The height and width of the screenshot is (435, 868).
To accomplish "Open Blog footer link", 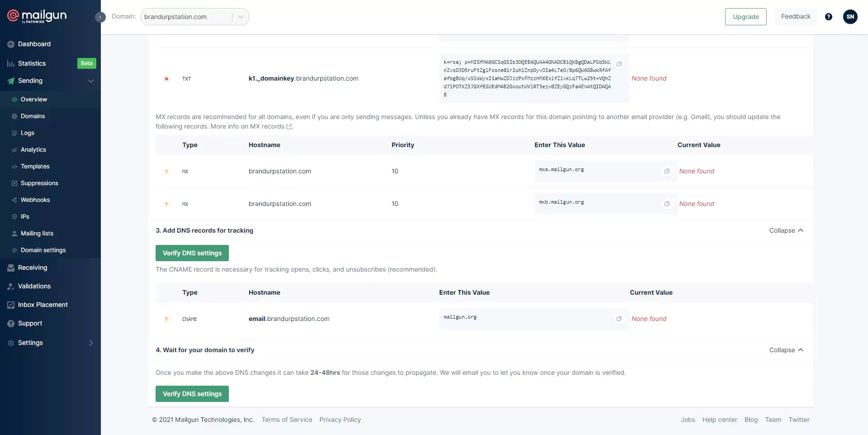I will coord(751,420).
